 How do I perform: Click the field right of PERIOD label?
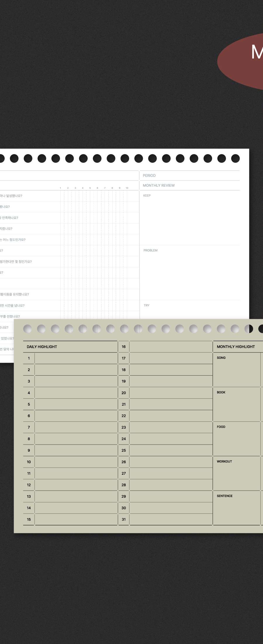(x=198, y=176)
